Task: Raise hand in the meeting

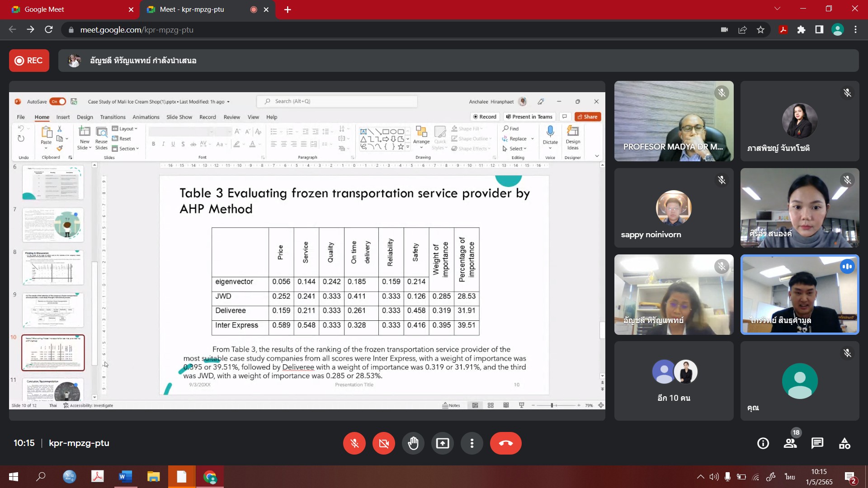Action: tap(413, 443)
